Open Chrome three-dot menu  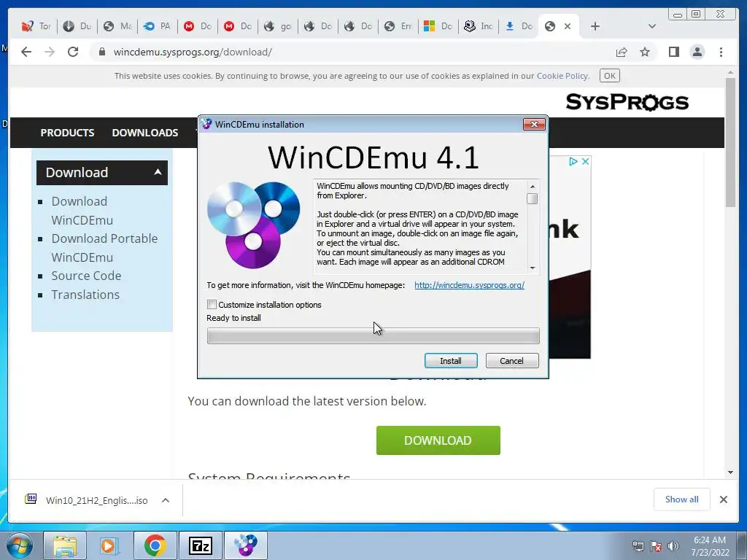(x=721, y=52)
